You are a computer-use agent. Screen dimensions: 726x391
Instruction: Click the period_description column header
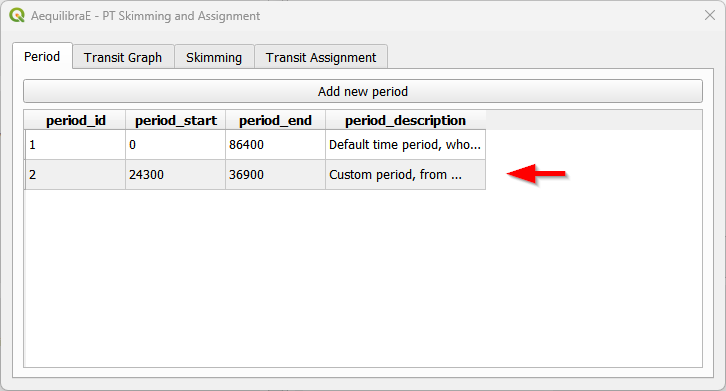coord(406,120)
